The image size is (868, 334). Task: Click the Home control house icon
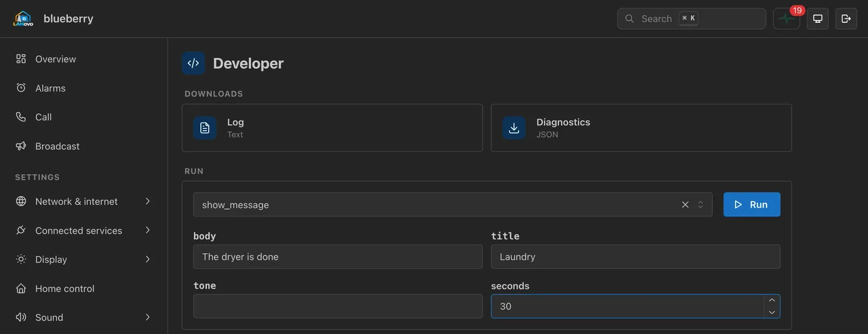[x=21, y=288]
